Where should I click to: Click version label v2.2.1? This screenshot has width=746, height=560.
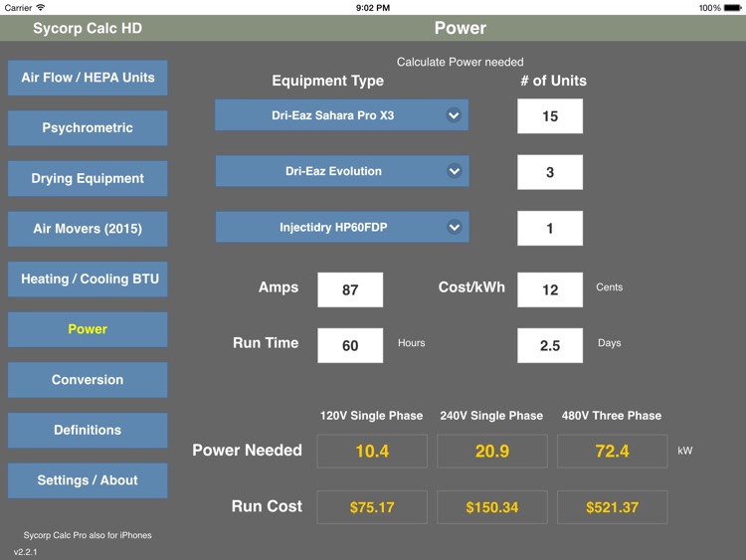(x=25, y=552)
